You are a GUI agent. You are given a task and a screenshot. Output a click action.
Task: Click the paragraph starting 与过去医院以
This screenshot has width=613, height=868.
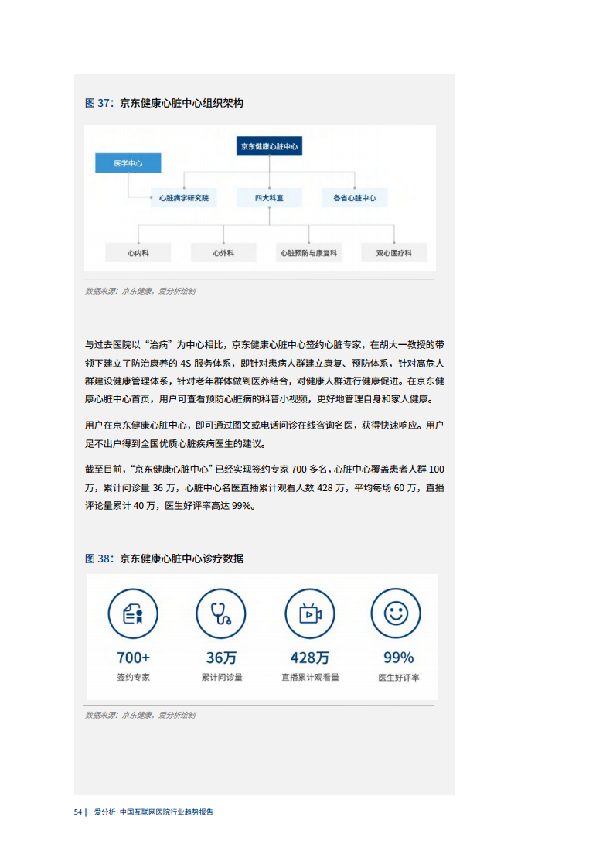tap(264, 372)
